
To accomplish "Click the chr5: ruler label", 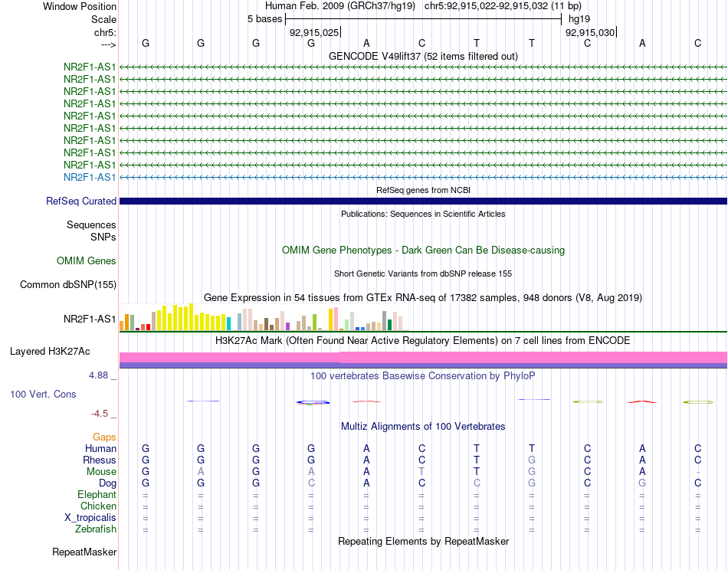I will [105, 32].
